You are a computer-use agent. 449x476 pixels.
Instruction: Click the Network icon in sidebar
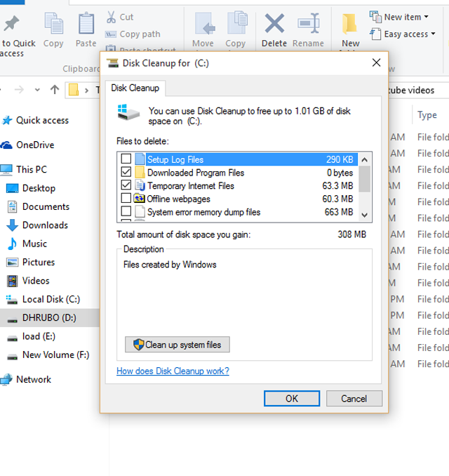tap(6, 379)
